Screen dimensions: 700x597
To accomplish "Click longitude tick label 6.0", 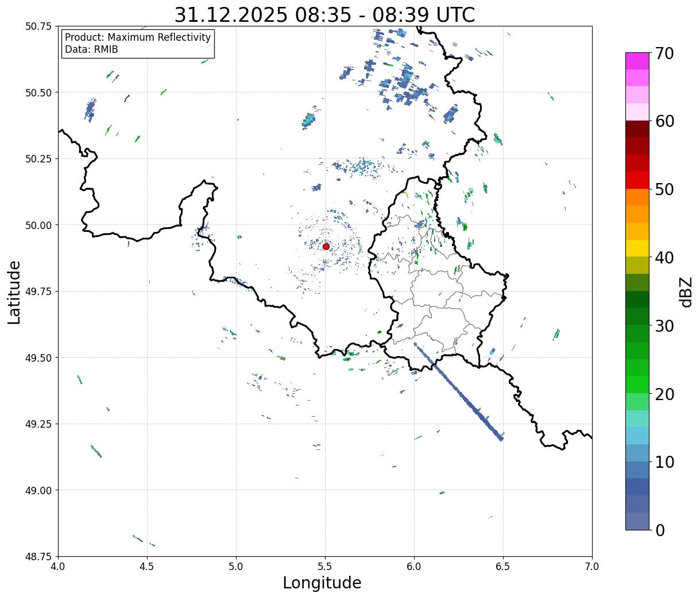I will pyautogui.click(x=414, y=567).
